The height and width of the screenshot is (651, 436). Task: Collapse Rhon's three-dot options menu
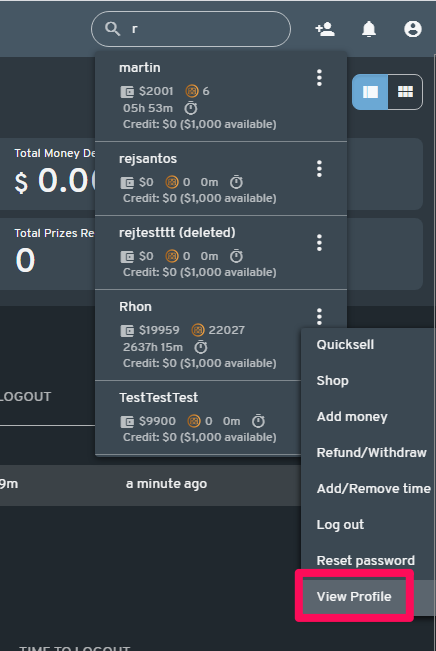(319, 316)
